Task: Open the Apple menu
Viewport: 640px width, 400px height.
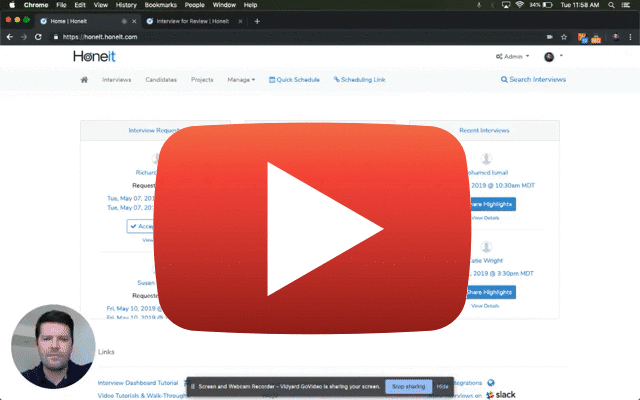Action: (12, 5)
